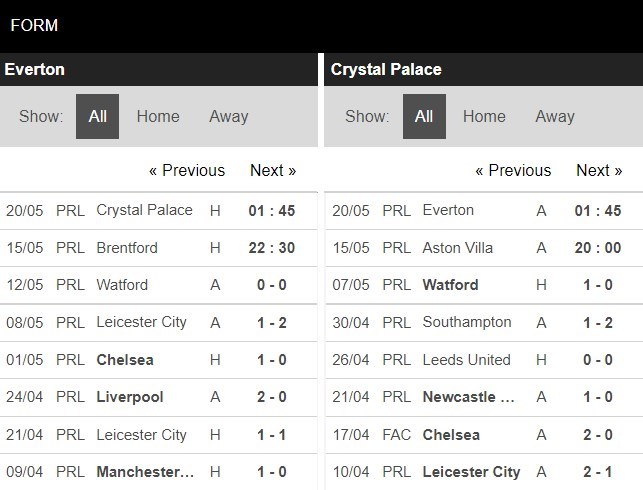Open the Liverpool 2 - 0 result

pos(272,397)
